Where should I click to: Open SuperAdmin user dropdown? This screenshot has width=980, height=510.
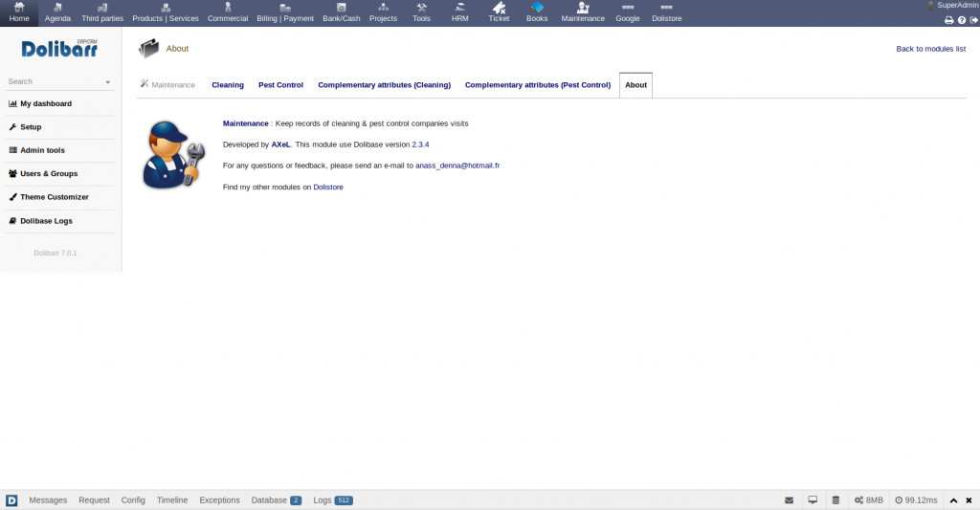pos(955,6)
